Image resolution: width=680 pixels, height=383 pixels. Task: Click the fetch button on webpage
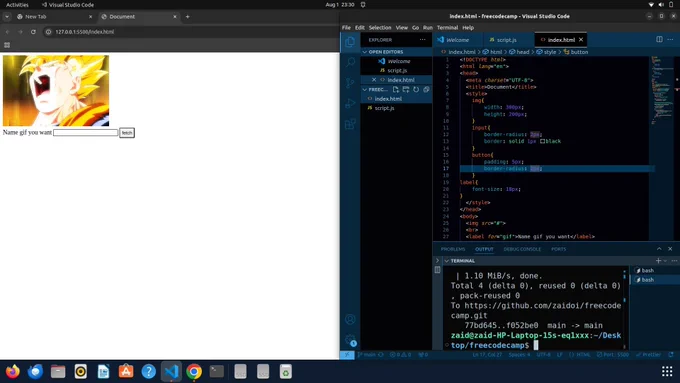(127, 133)
